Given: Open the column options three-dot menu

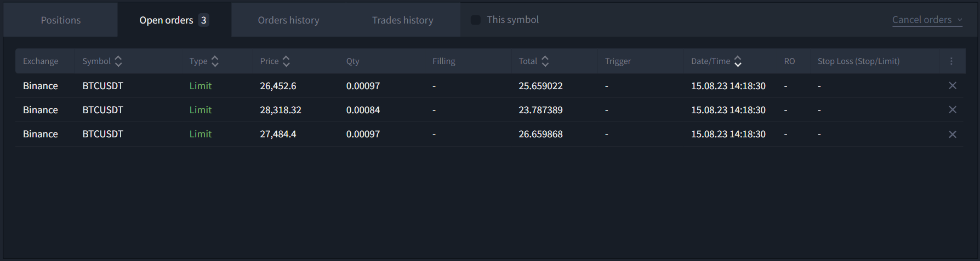Looking at the screenshot, I should coord(951,61).
